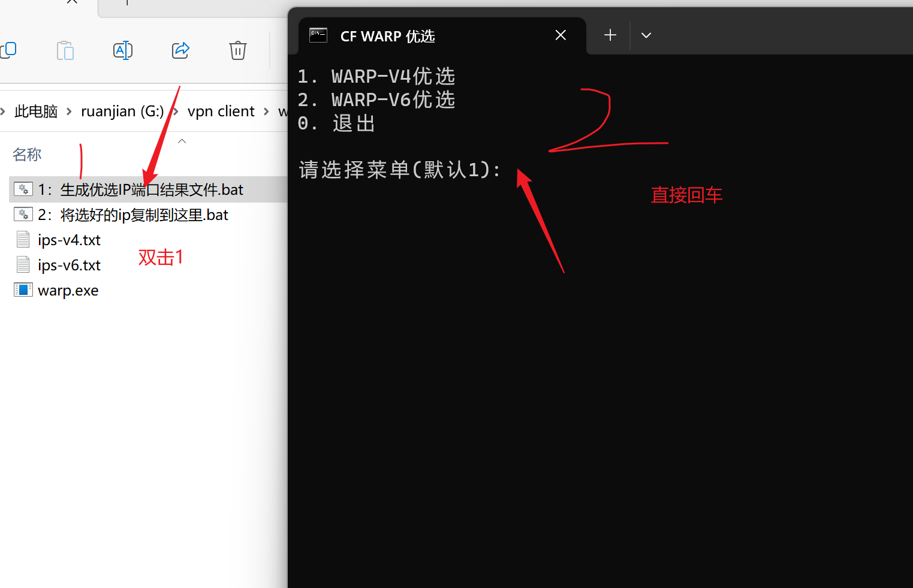
Task: Click the application icon of warp.exe
Action: pyautogui.click(x=23, y=290)
